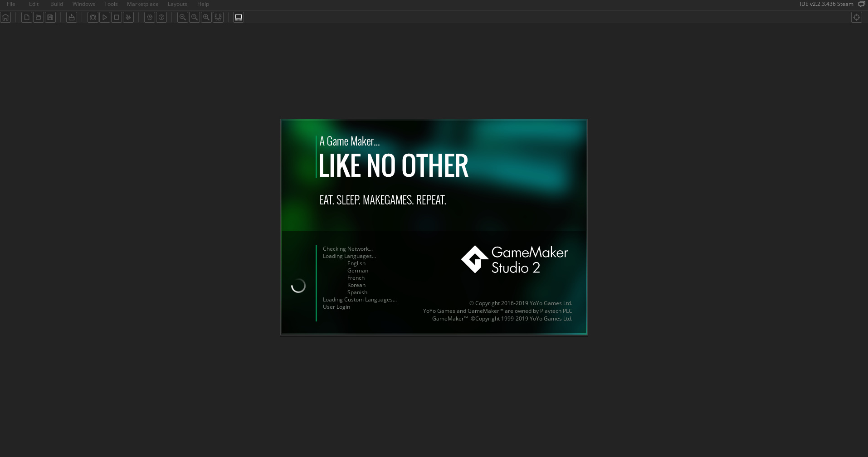Click the loading spinner on the splash screen

pyautogui.click(x=298, y=286)
